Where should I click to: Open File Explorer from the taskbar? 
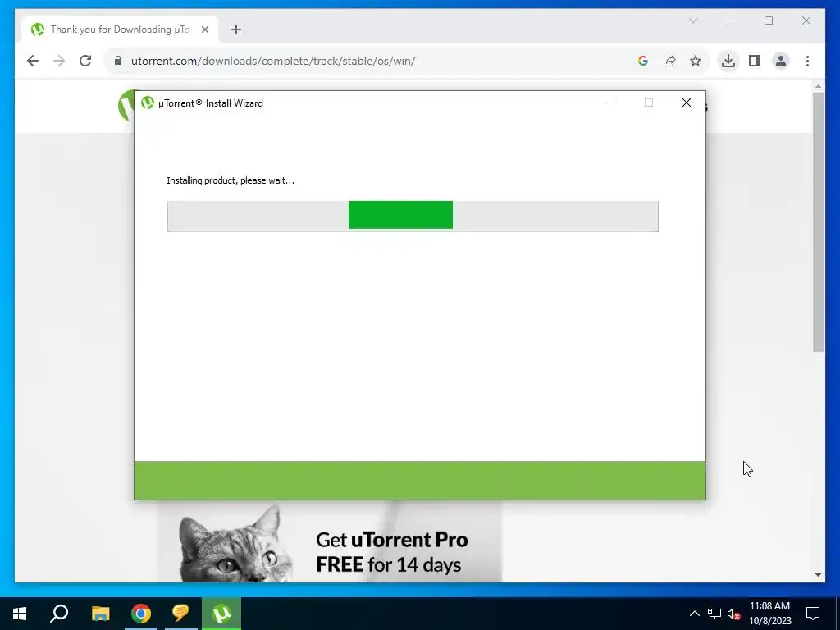(x=100, y=614)
